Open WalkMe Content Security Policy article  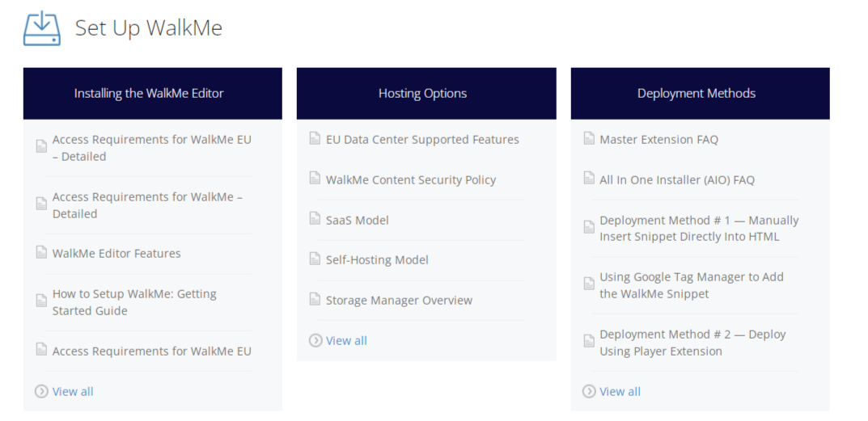coord(410,179)
